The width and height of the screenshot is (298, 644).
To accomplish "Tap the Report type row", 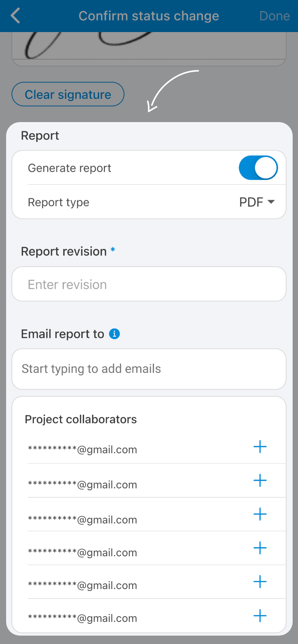I will click(x=149, y=202).
